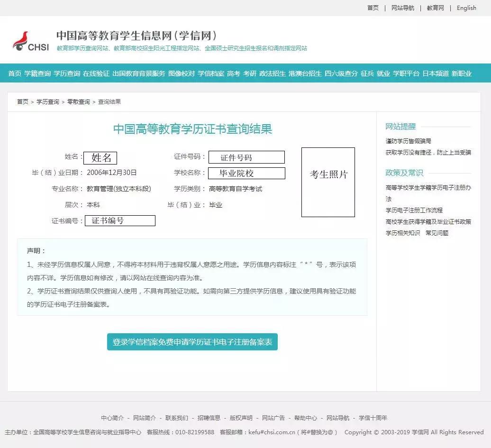Read the 谨防学历售假骗局 notice

coord(408,141)
